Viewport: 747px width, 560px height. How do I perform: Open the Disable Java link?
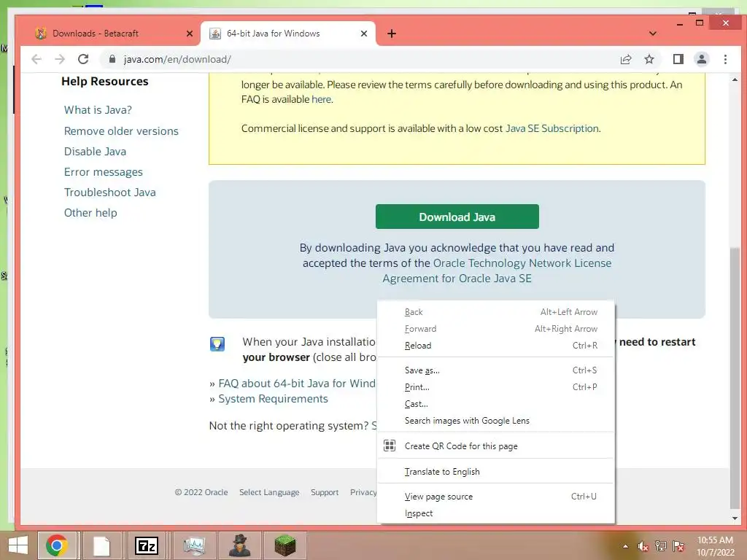(x=95, y=152)
